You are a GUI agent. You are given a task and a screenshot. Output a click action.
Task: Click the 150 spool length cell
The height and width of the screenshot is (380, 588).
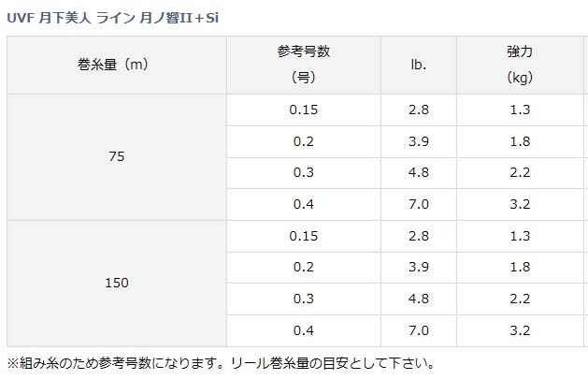click(115, 283)
